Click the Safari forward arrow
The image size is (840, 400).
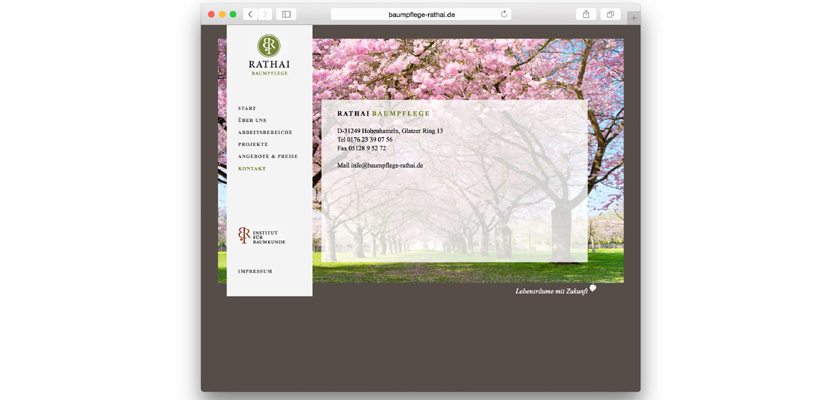[x=265, y=14]
